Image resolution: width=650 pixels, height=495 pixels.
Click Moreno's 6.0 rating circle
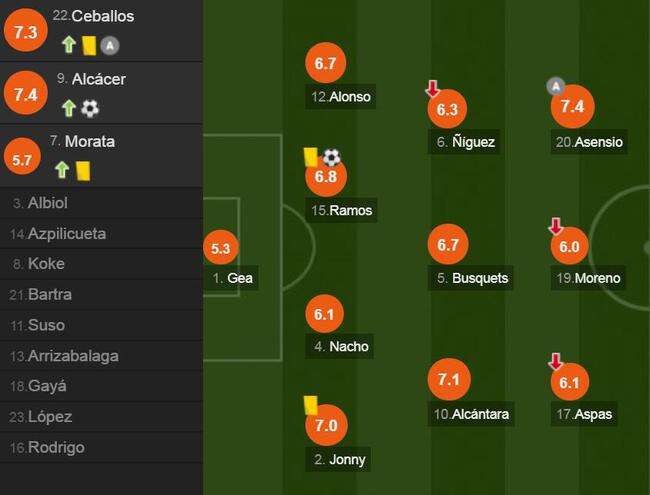coord(569,247)
